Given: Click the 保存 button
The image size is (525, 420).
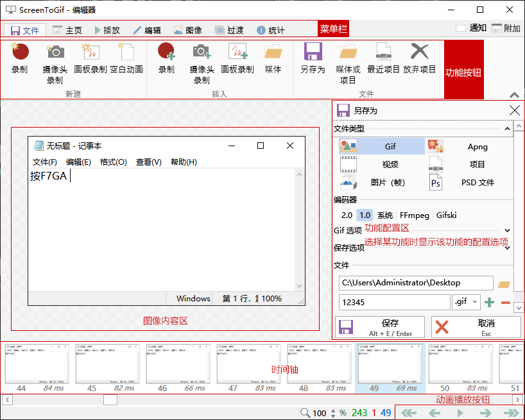Looking at the screenshot, I should click(x=380, y=327).
